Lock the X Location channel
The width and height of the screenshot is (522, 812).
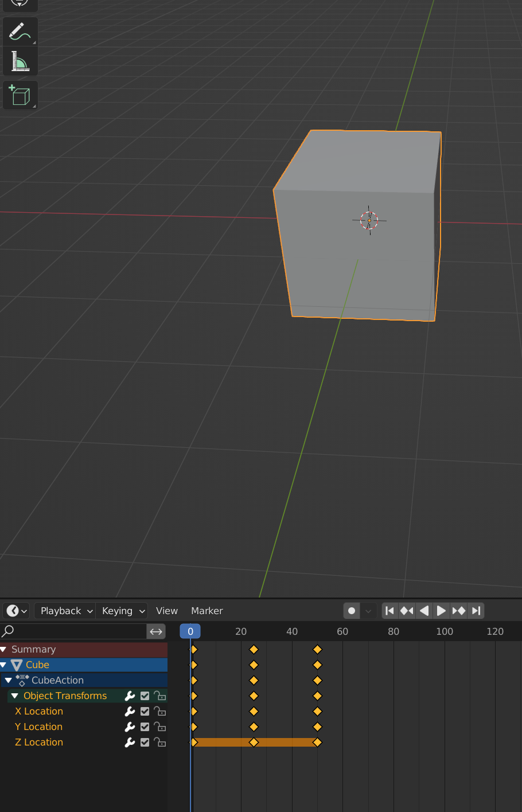point(159,711)
